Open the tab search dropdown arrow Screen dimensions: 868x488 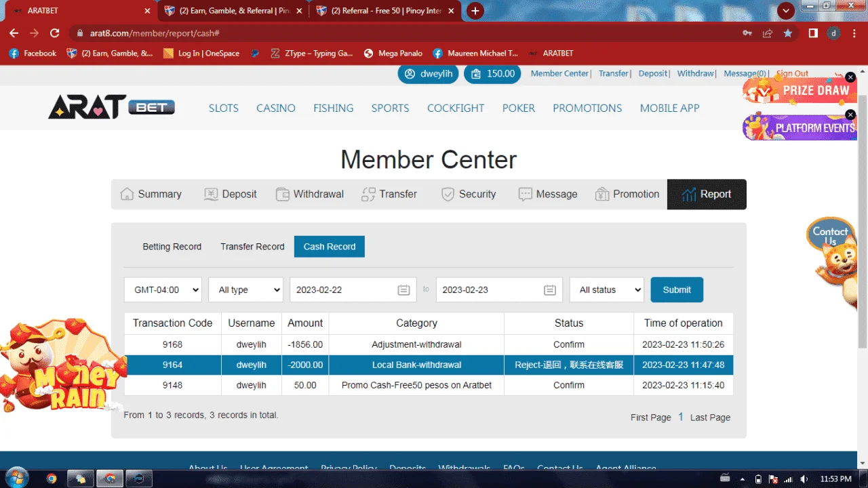(786, 11)
